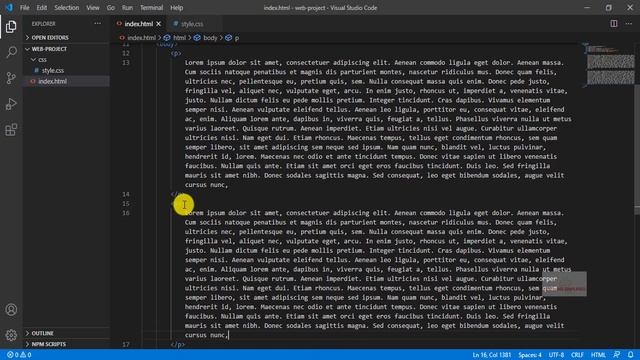Open the Selection menu

point(67,8)
